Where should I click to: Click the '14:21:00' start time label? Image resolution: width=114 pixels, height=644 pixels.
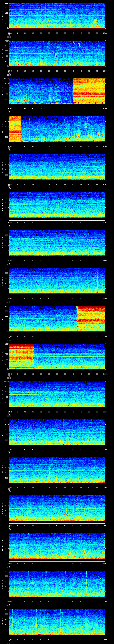(9, 298)
